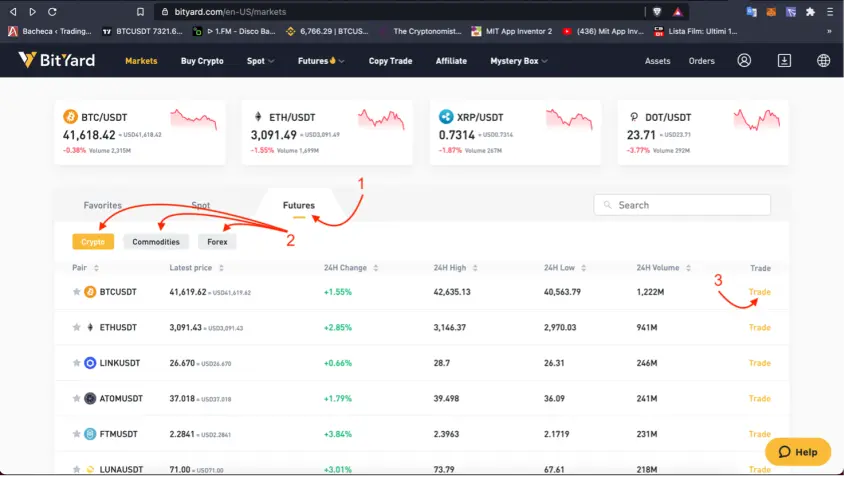Favorite ATOMUSDT with its star icon
This screenshot has height=478, width=845.
click(77, 398)
